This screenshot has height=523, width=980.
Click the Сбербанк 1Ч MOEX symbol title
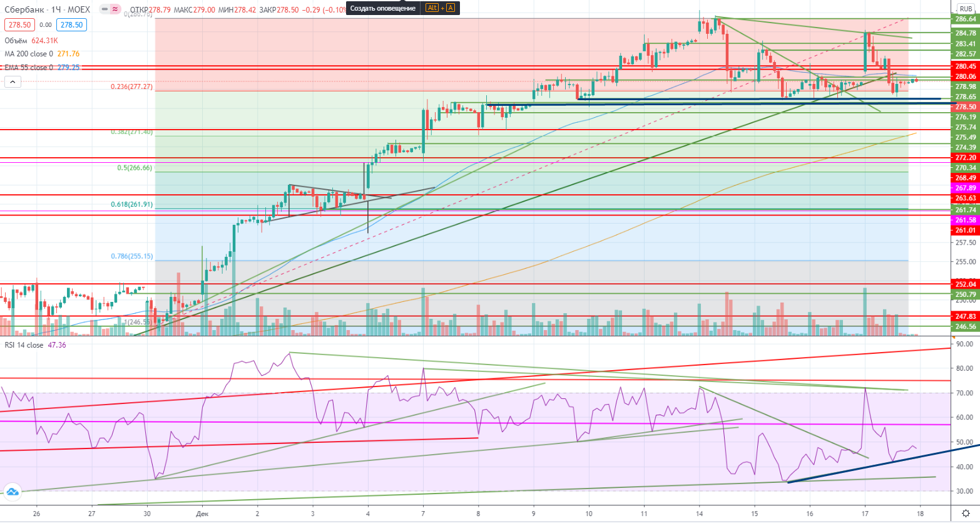[x=48, y=9]
